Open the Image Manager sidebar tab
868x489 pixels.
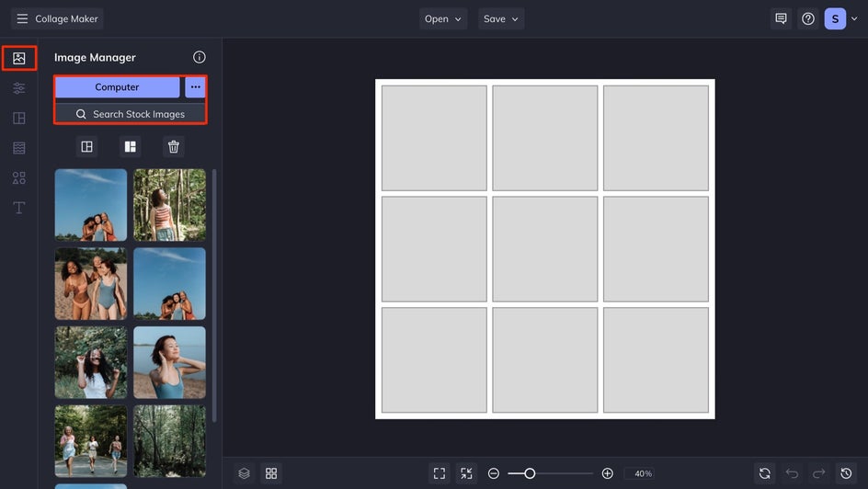pyautogui.click(x=18, y=58)
